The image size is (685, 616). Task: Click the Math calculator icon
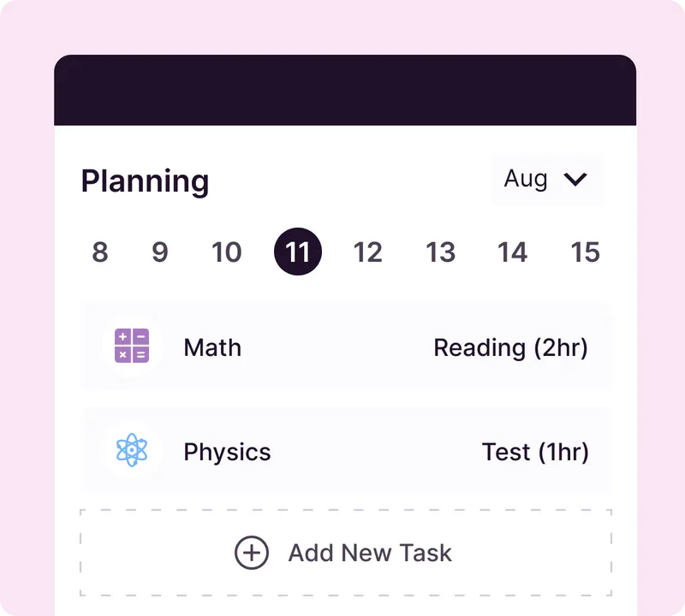(x=131, y=347)
